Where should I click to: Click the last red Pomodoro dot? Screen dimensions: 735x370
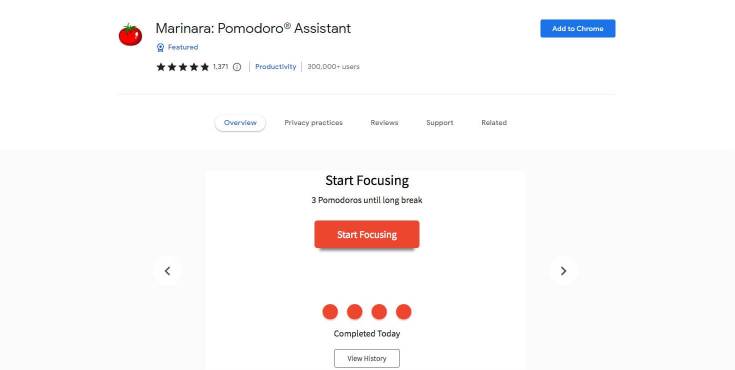(404, 311)
